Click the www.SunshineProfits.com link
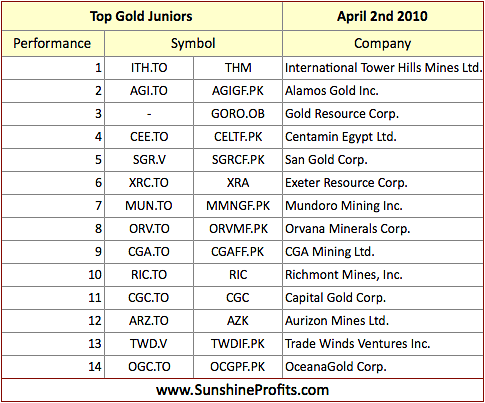This screenshot has height=403, width=485. point(242,390)
